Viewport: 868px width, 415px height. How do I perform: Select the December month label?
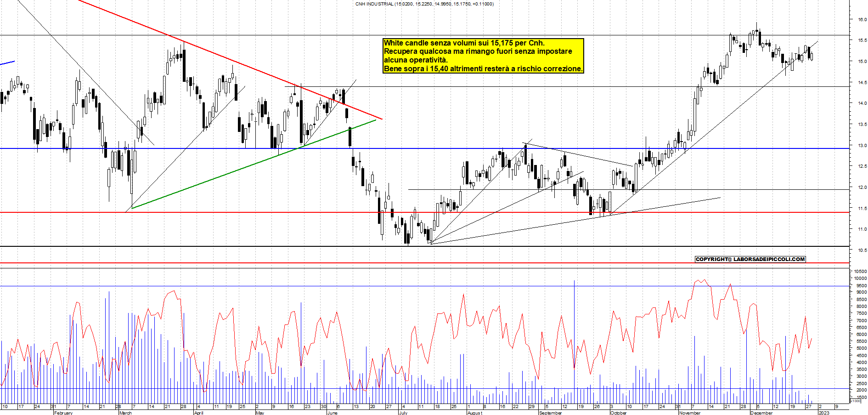point(761,413)
